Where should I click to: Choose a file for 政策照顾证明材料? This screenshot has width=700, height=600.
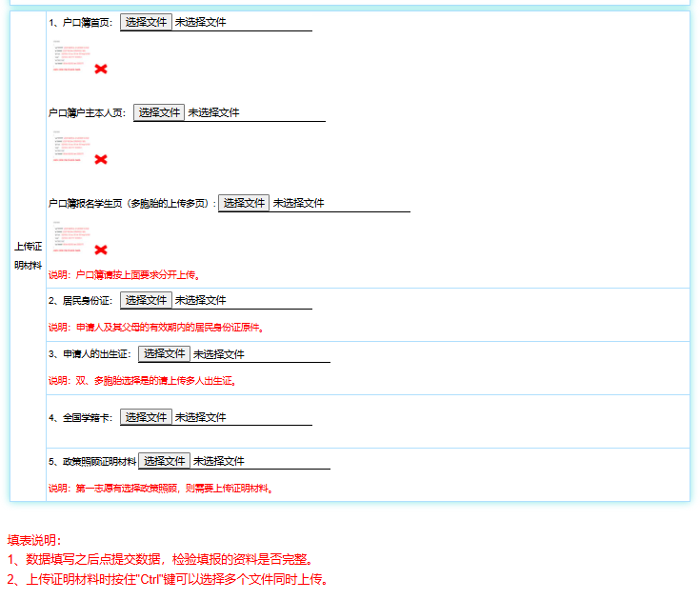[164, 461]
